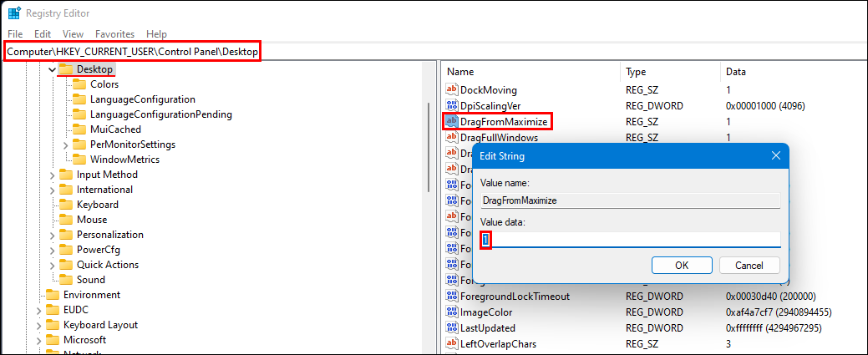Select the Sound folder icon
The image size is (868, 355).
[67, 279]
